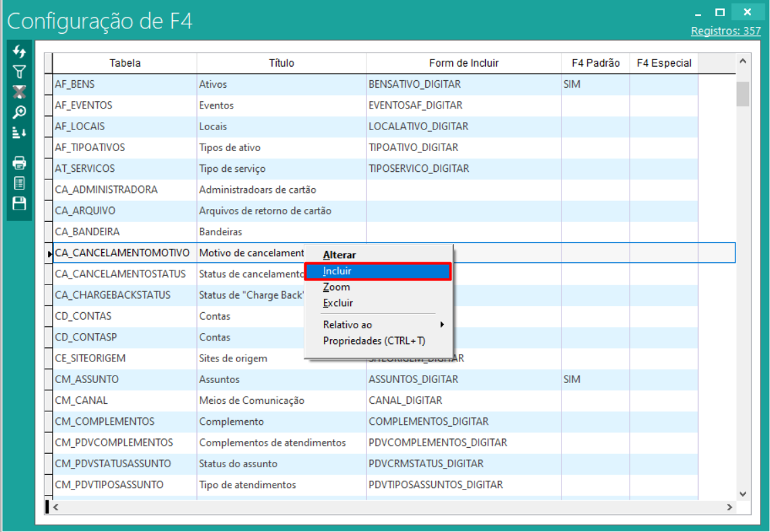Open the filter funnel tool
The image size is (770, 532).
coord(20,71)
